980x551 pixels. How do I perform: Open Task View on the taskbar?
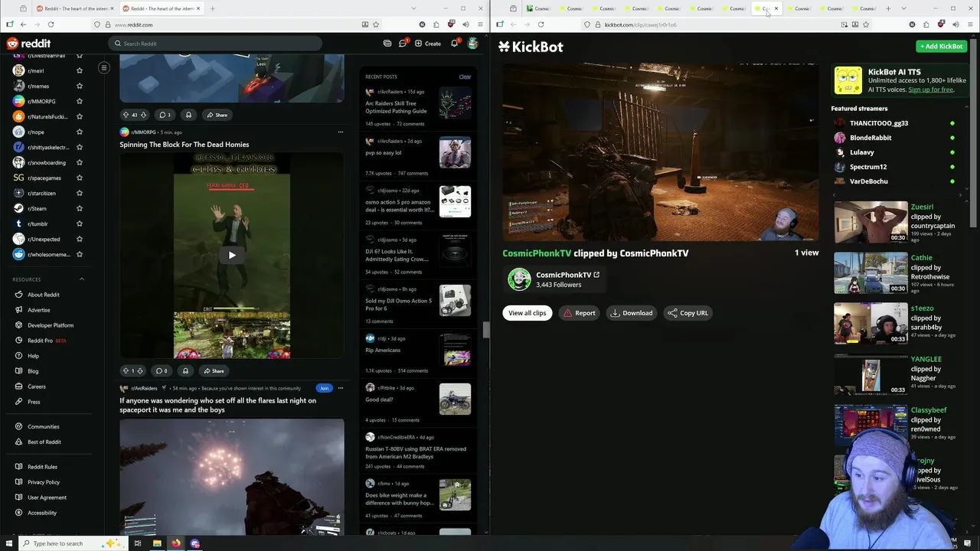click(138, 543)
